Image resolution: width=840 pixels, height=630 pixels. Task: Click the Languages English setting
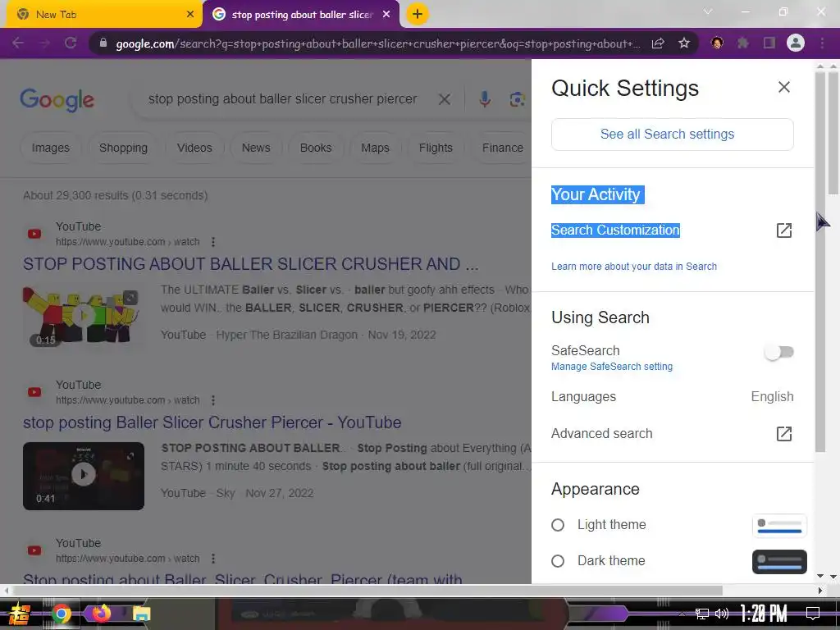pyautogui.click(x=673, y=396)
